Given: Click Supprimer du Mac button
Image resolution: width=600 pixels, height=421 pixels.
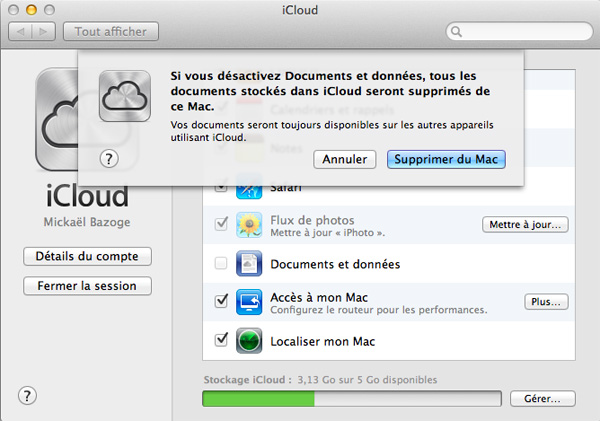Looking at the screenshot, I should (x=446, y=159).
